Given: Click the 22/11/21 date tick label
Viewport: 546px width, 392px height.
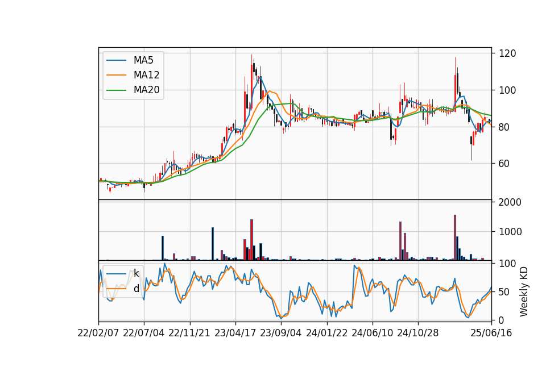Looking at the screenshot, I should click(x=190, y=333).
